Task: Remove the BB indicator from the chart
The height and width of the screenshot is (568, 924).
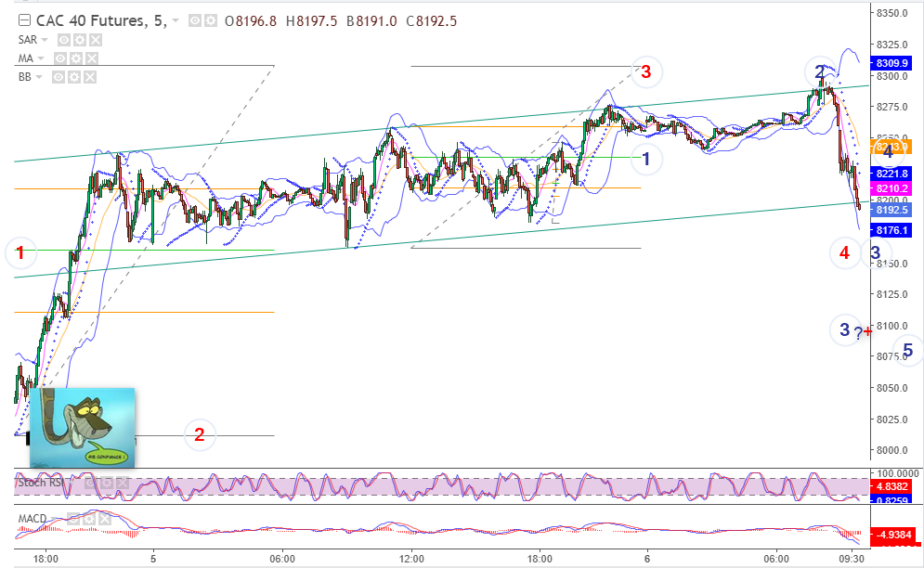Action: tap(89, 77)
